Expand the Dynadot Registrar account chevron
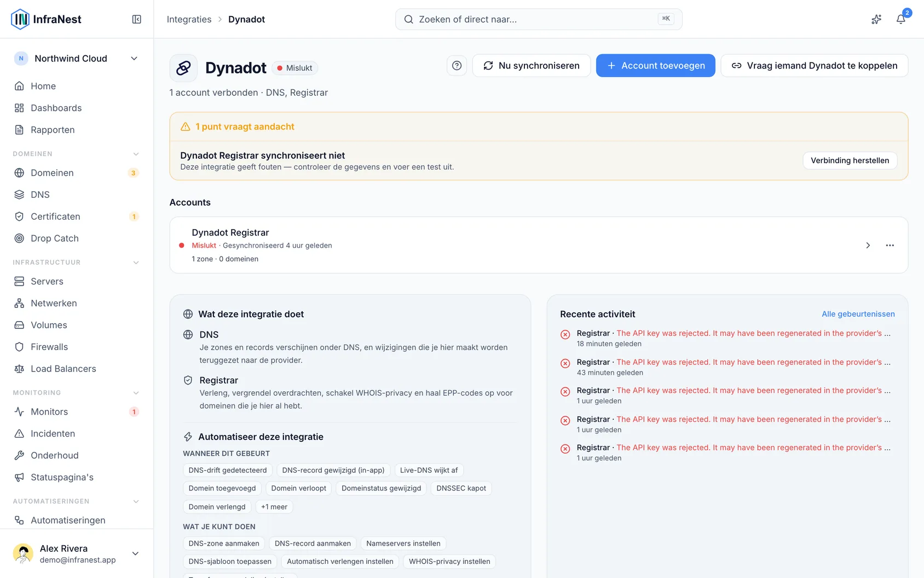 pyautogui.click(x=868, y=245)
